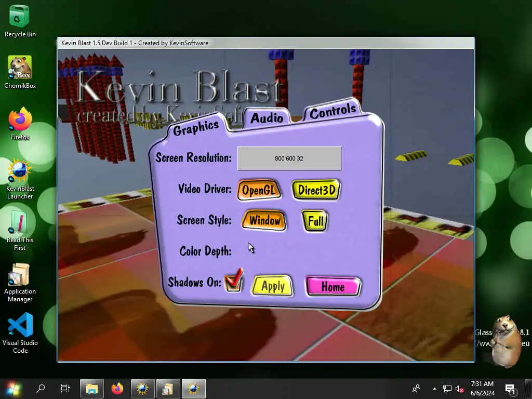Screen dimensions: 532x399
Task: Switch to the Controls tab
Action: click(333, 111)
